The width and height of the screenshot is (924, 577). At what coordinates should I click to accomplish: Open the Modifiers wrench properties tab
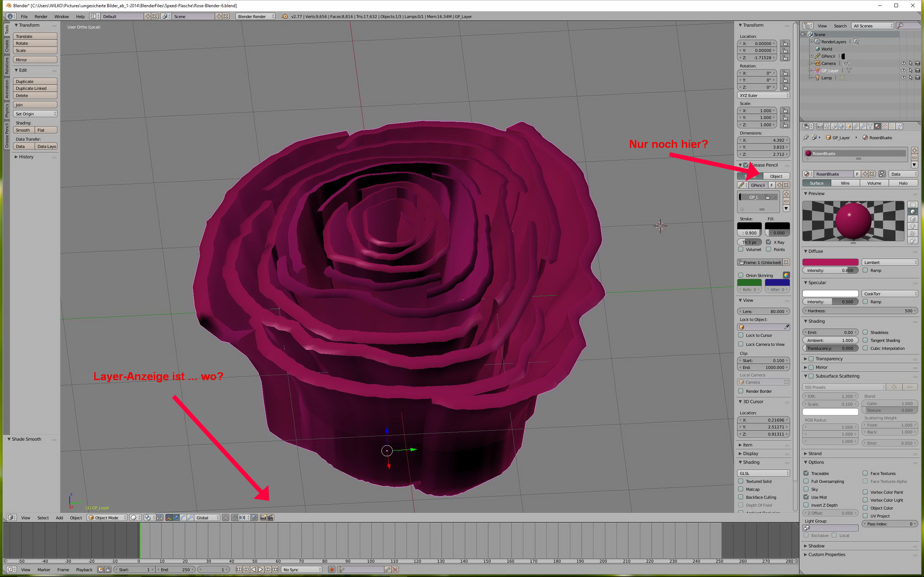pos(863,126)
